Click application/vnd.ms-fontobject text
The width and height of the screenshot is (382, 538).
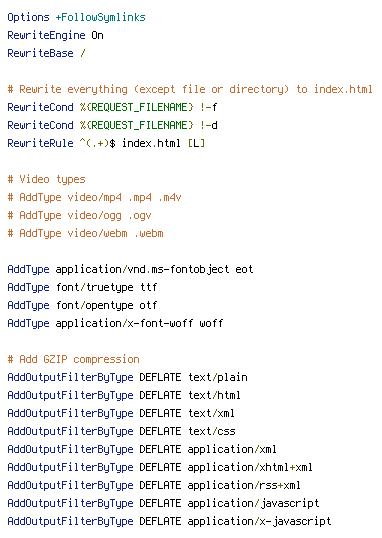tap(142, 270)
